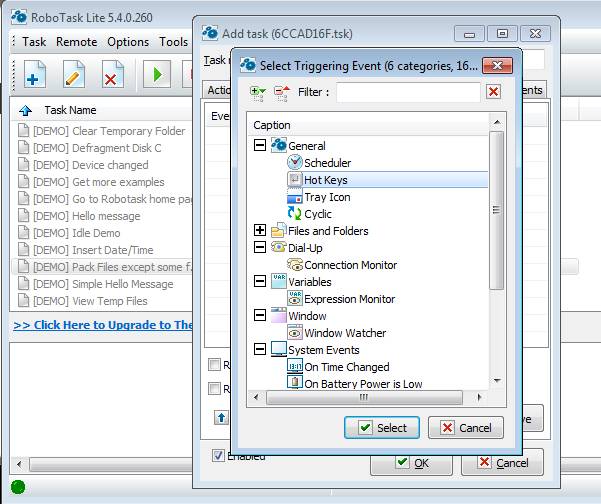
Task: Clear the filter with red X icon
Action: tap(493, 92)
